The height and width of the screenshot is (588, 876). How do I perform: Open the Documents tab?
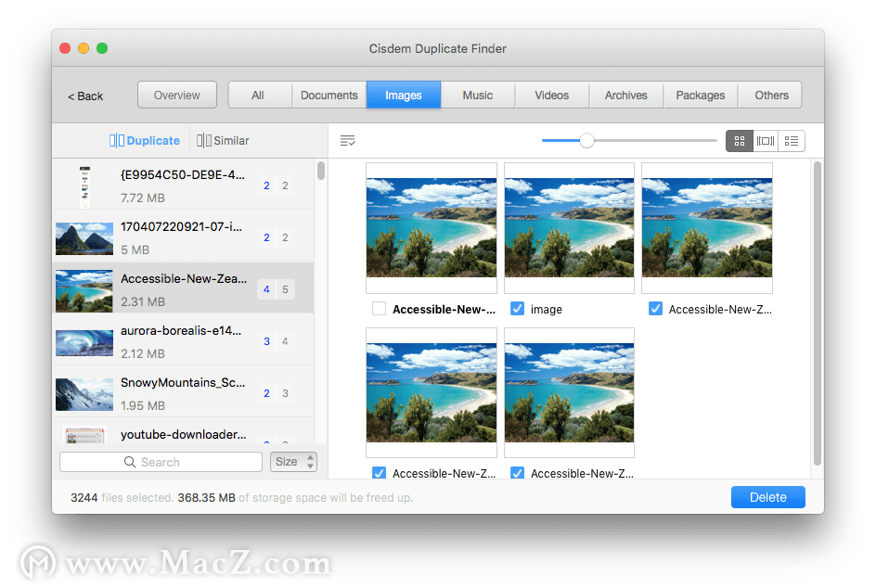(x=329, y=95)
